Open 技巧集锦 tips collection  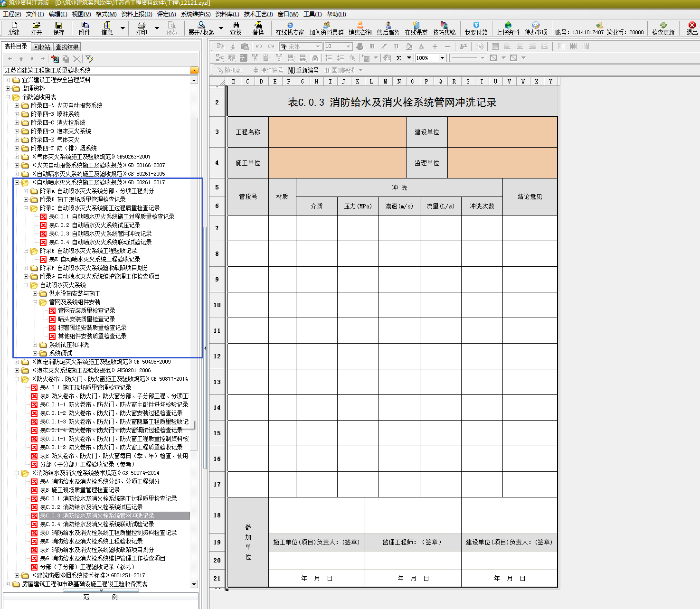point(444,28)
